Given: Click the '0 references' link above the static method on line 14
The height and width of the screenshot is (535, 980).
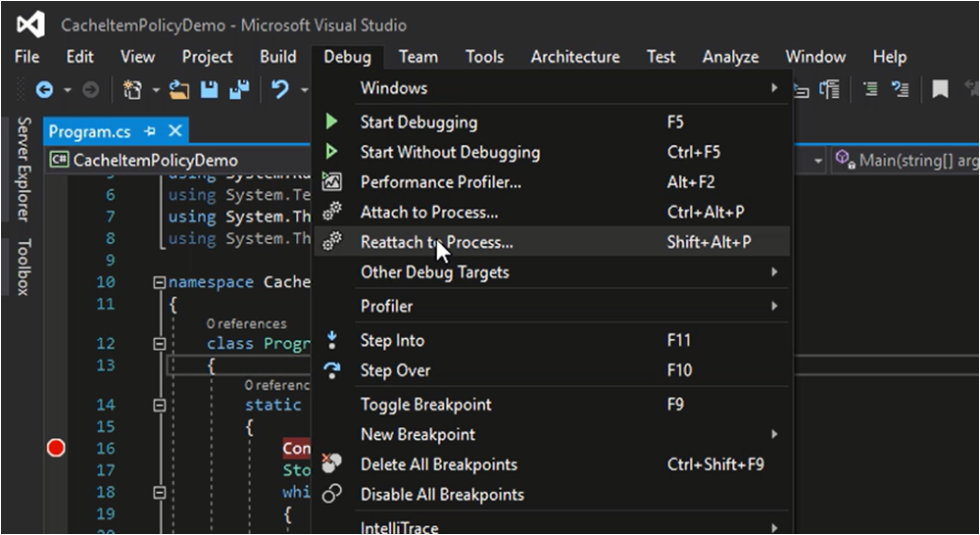Looking at the screenshot, I should click(x=277, y=385).
